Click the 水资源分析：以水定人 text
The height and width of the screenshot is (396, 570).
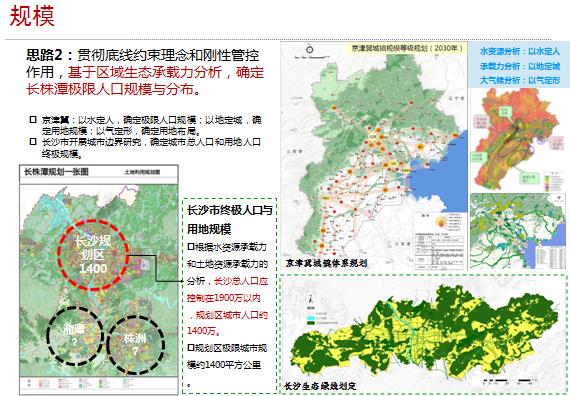click(520, 52)
